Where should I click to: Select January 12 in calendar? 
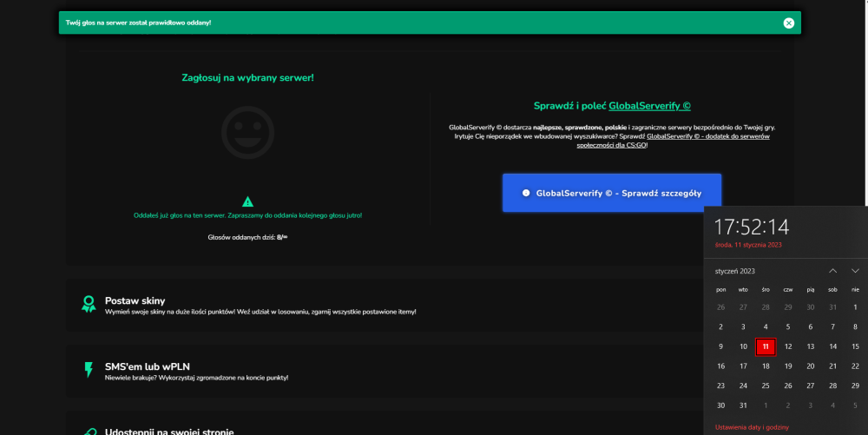click(788, 346)
